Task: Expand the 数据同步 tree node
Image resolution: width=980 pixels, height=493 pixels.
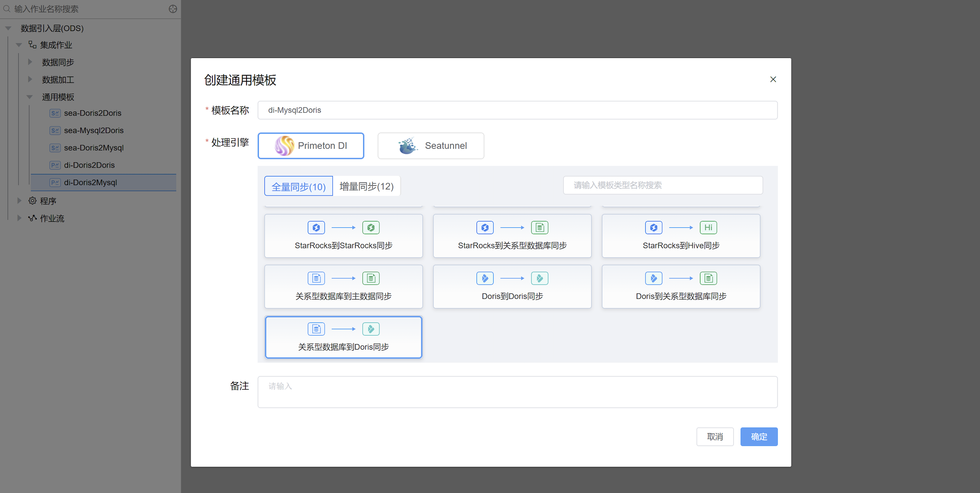Action: point(30,62)
